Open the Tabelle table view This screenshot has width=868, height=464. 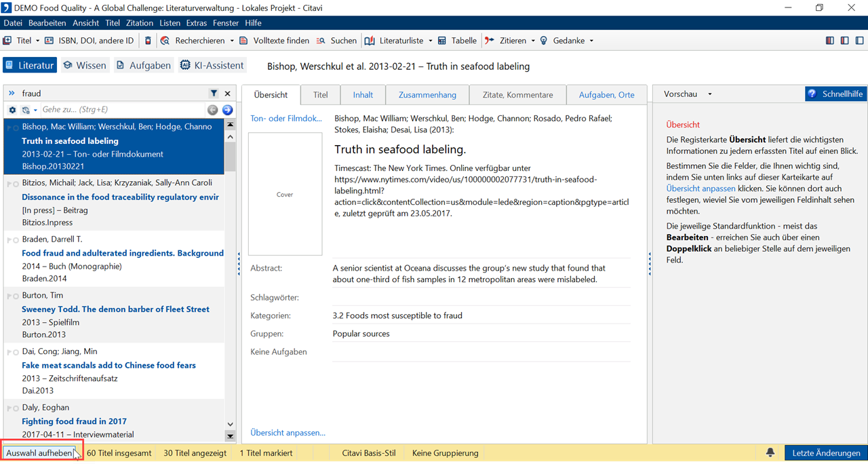click(457, 41)
